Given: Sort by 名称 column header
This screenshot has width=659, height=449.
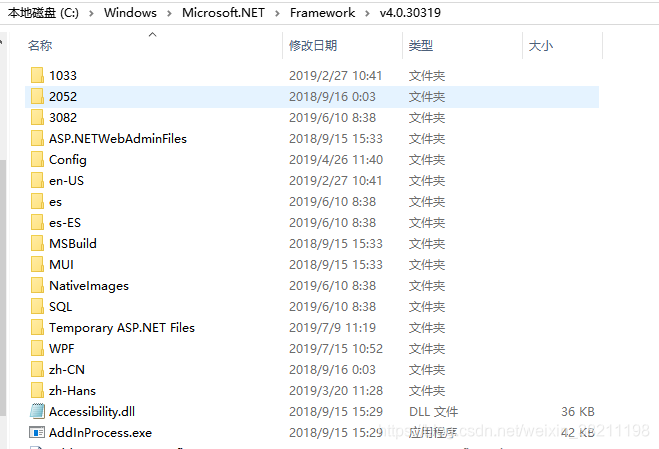Looking at the screenshot, I should click(40, 45).
